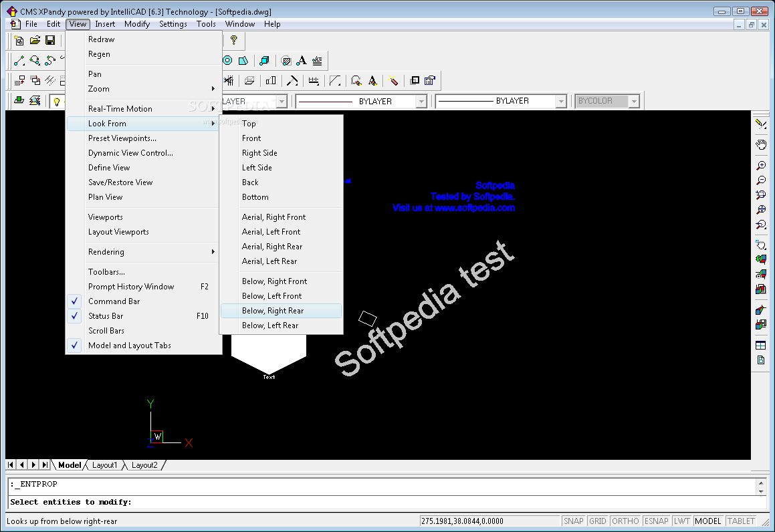Viewport: 775px width, 532px height.
Task: Click the Viewports grid icon in right toolbar
Action: (761, 346)
